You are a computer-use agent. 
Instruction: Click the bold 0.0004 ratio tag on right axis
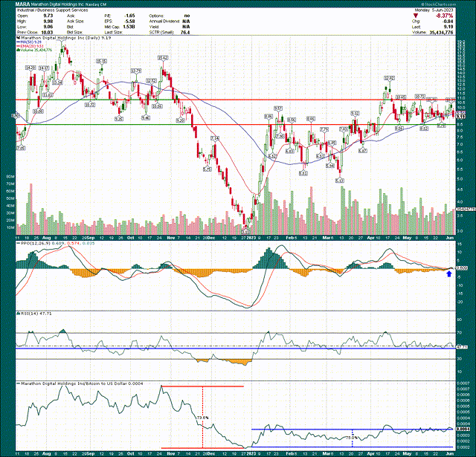click(x=463, y=430)
